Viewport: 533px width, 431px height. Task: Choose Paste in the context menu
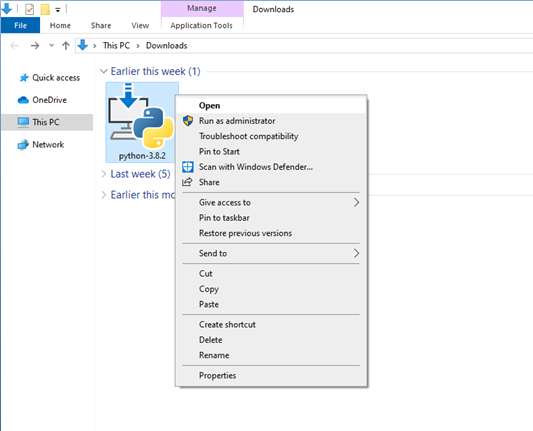point(271,304)
